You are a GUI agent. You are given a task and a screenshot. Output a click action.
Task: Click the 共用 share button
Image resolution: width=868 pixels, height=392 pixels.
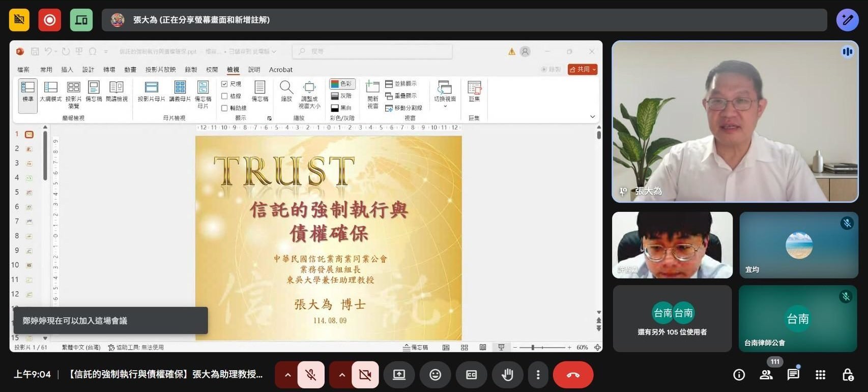click(x=582, y=69)
